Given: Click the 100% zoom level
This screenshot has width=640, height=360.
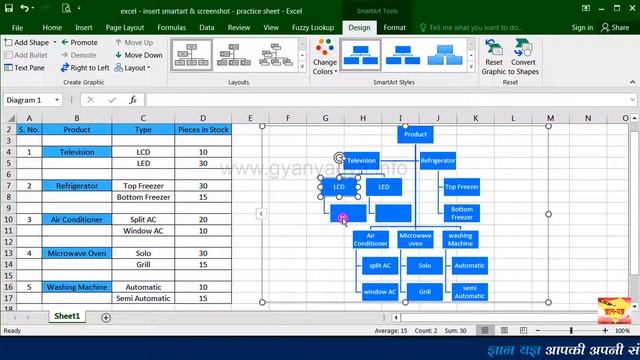Looking at the screenshot, I should tap(622, 331).
